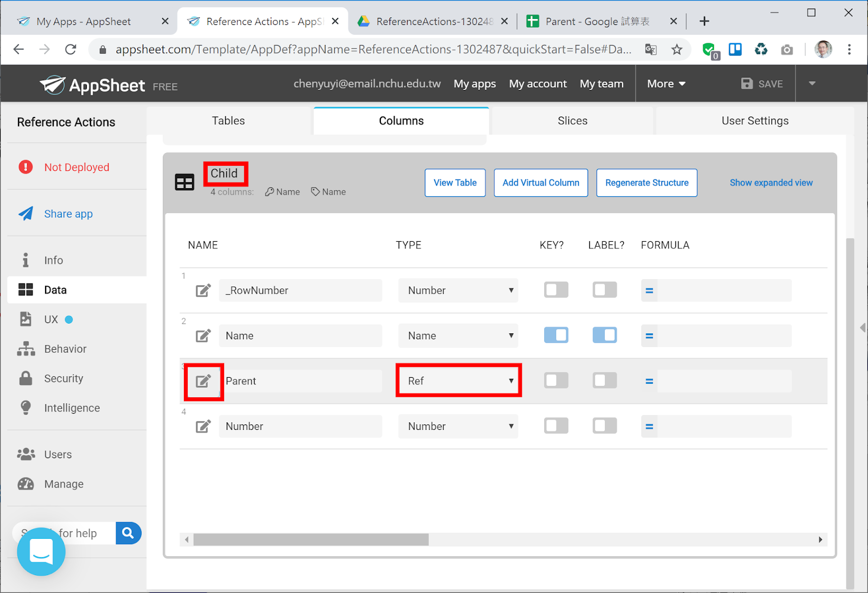Toggle LABEL for _RowNumber column
This screenshot has width=868, height=593.
(x=604, y=290)
